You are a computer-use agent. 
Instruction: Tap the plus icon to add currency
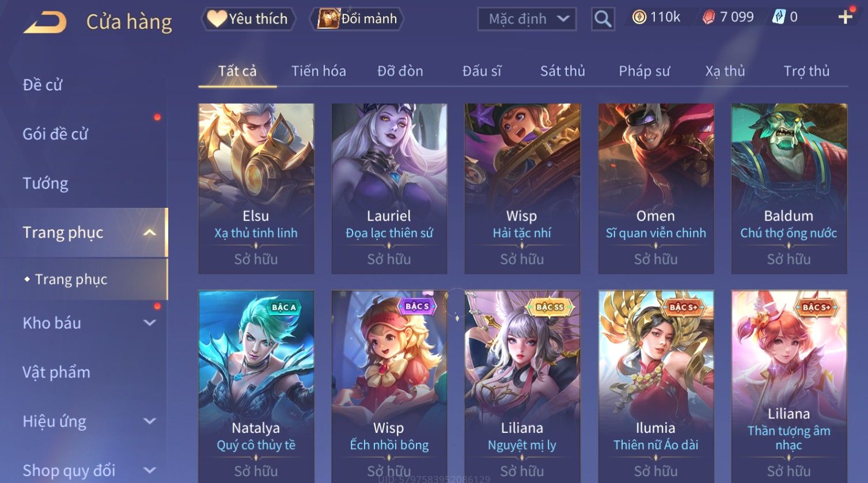tap(845, 17)
